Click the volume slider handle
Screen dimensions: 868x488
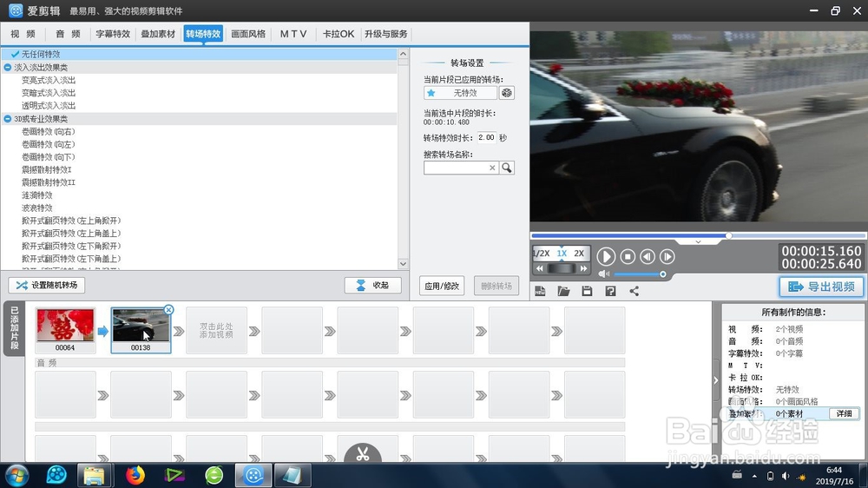click(x=662, y=274)
